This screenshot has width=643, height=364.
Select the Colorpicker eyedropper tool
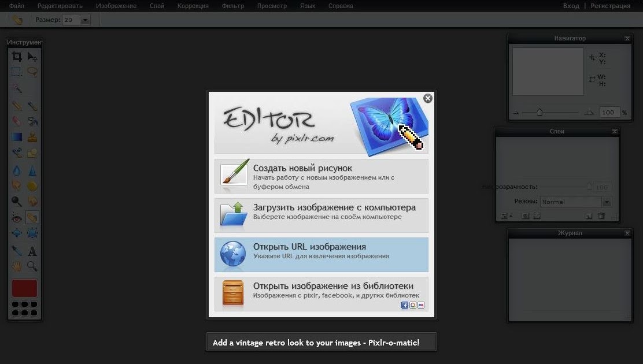pyautogui.click(x=17, y=250)
